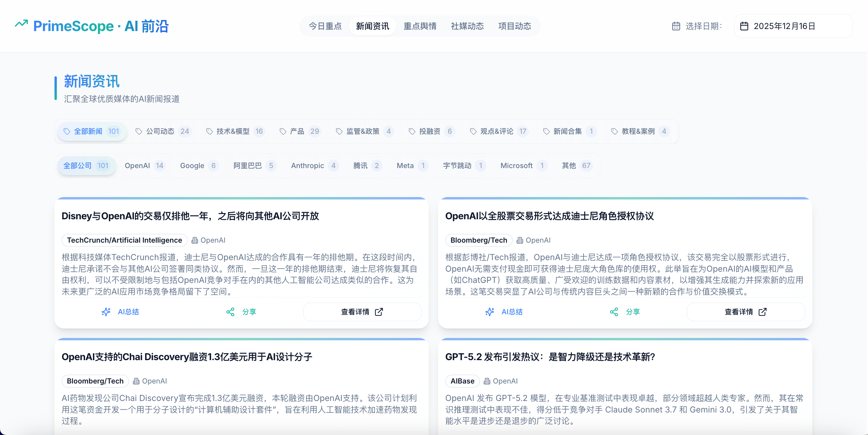868x435 pixels.
Task: Filter news by 公司动态 category
Action: [163, 131]
